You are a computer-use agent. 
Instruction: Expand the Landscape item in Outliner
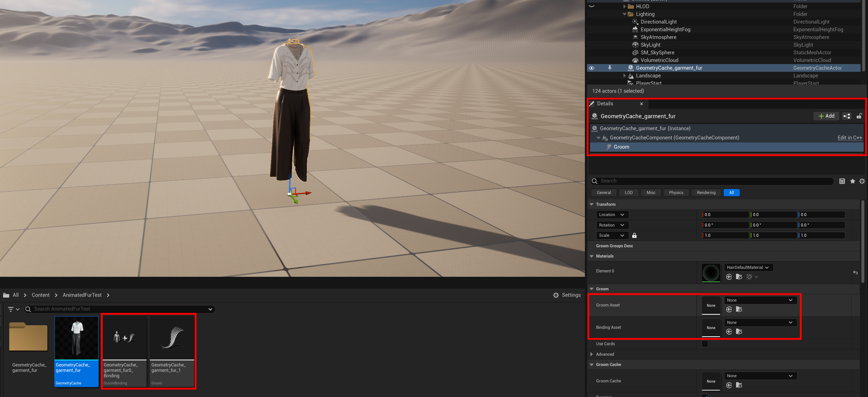pos(624,76)
